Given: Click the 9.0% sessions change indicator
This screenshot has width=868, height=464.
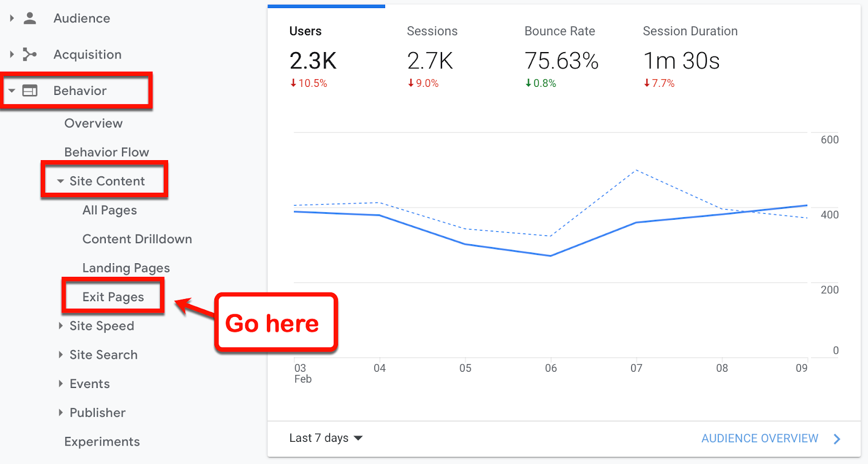Looking at the screenshot, I should click(423, 83).
